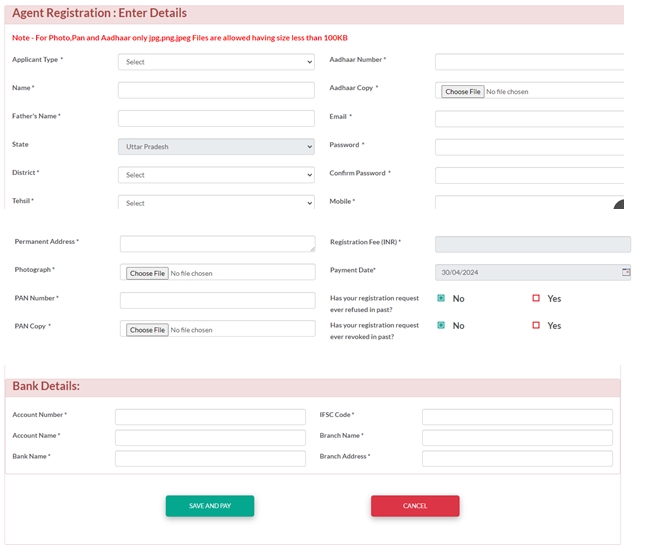Click the Aadhaar Number field

click(x=529, y=62)
